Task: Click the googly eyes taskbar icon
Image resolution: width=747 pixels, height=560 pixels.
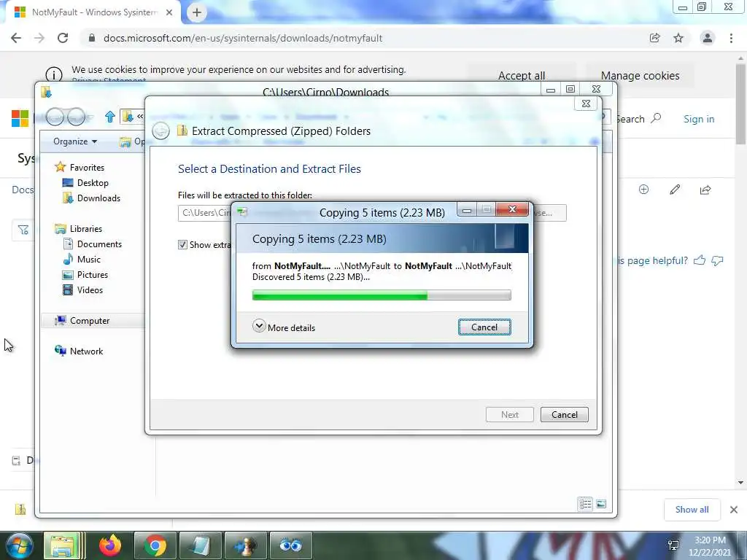Action: coord(290,545)
